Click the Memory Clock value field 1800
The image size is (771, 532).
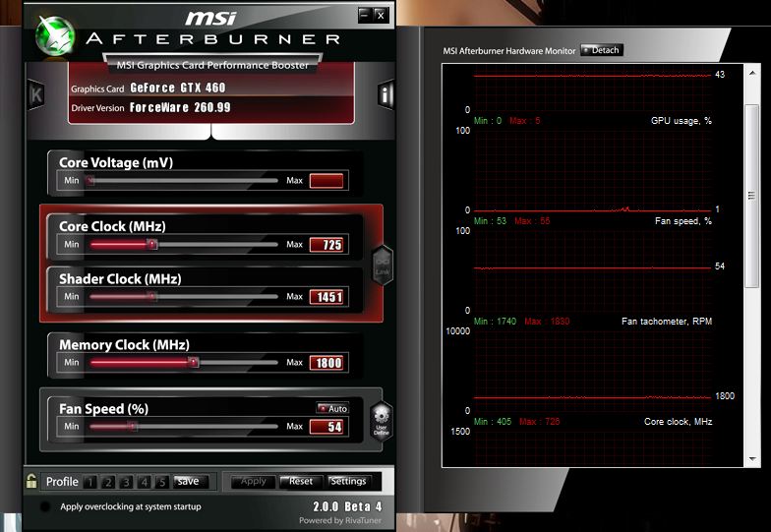(326, 362)
